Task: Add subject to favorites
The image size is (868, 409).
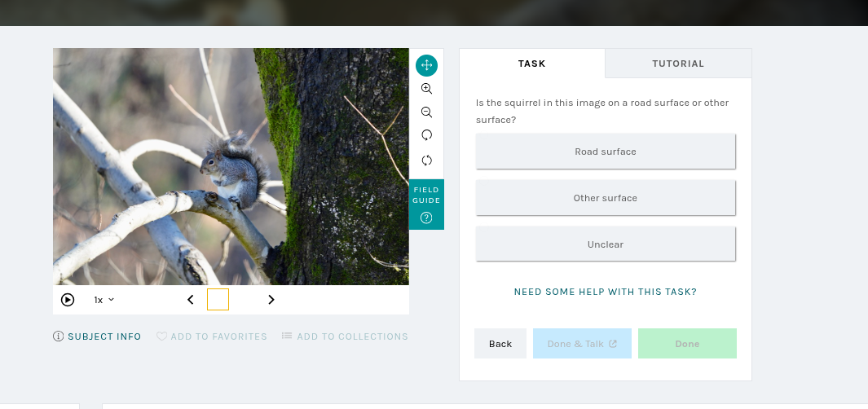Action: pos(212,336)
